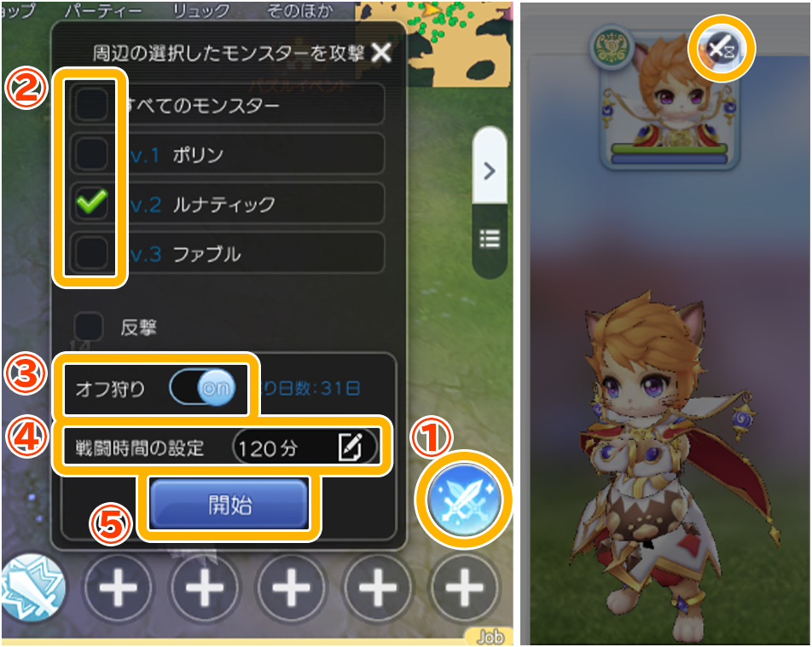The image size is (812, 647).
Task: Click the auto-battle status icon above portrait
Action: click(x=722, y=49)
